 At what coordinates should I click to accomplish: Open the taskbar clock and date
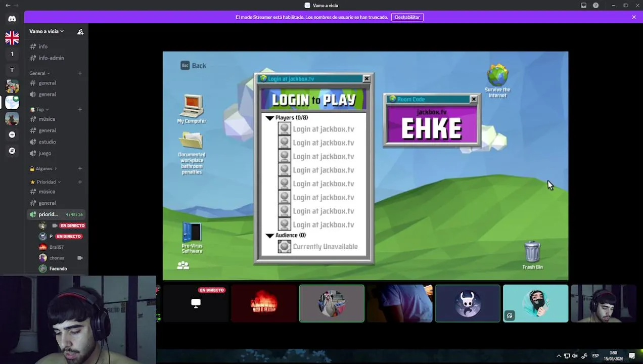pos(613,356)
